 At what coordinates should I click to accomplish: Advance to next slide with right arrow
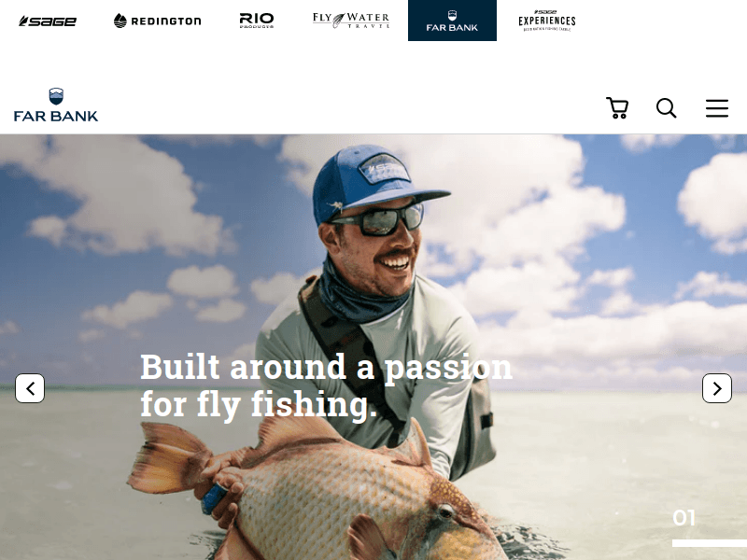pos(717,388)
